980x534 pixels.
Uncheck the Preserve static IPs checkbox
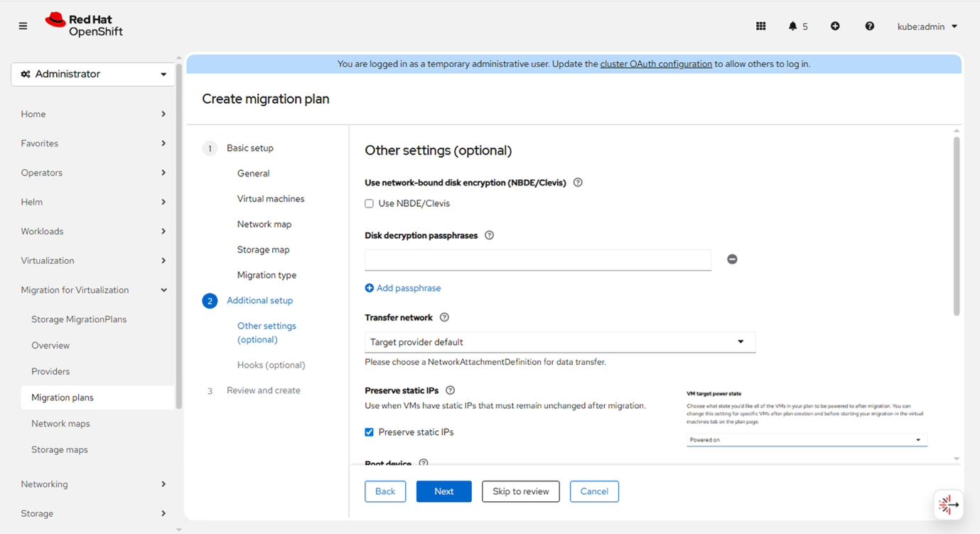coord(369,432)
